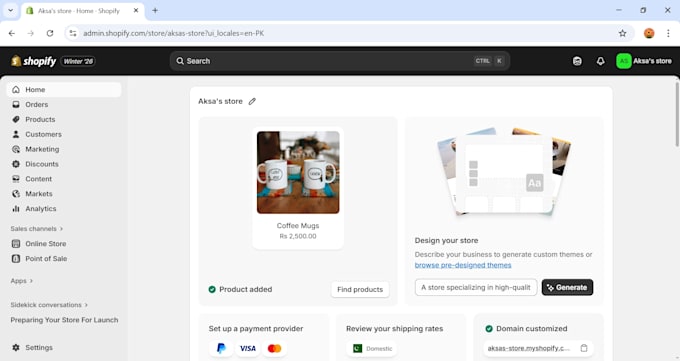This screenshot has height=361, width=680.
Task: Click the Settings gear icon
Action: click(16, 348)
